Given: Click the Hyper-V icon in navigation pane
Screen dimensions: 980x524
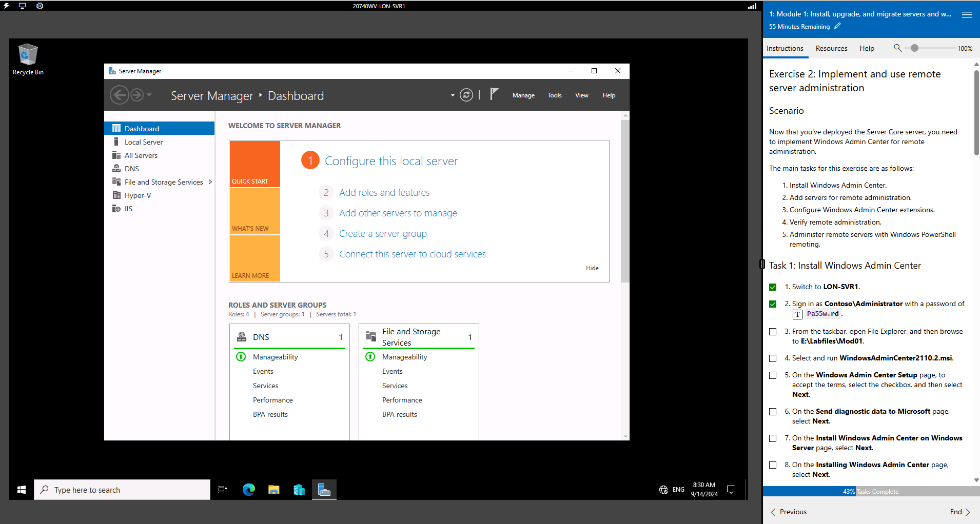Looking at the screenshot, I should point(116,195).
